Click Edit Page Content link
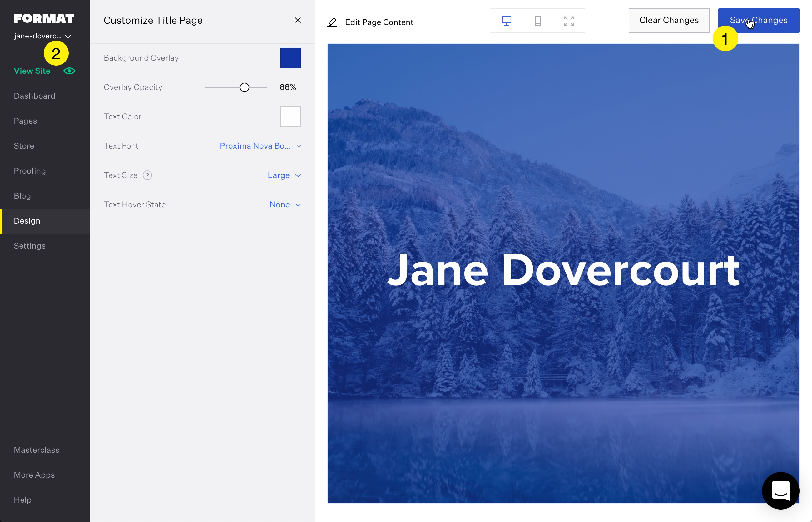 379,22
